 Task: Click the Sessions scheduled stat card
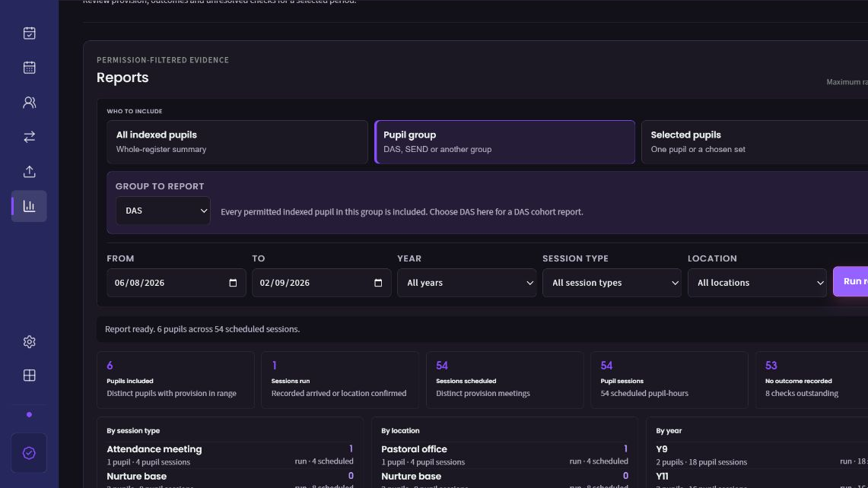coord(505,380)
